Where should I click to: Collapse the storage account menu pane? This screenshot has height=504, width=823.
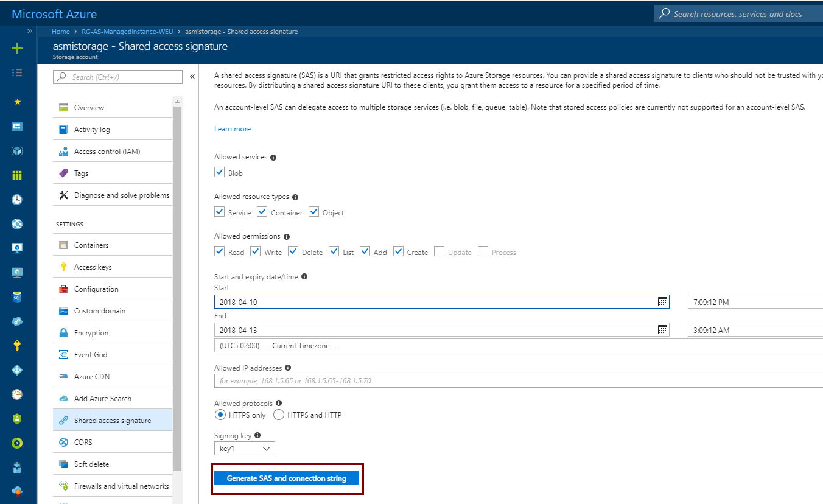(x=192, y=77)
